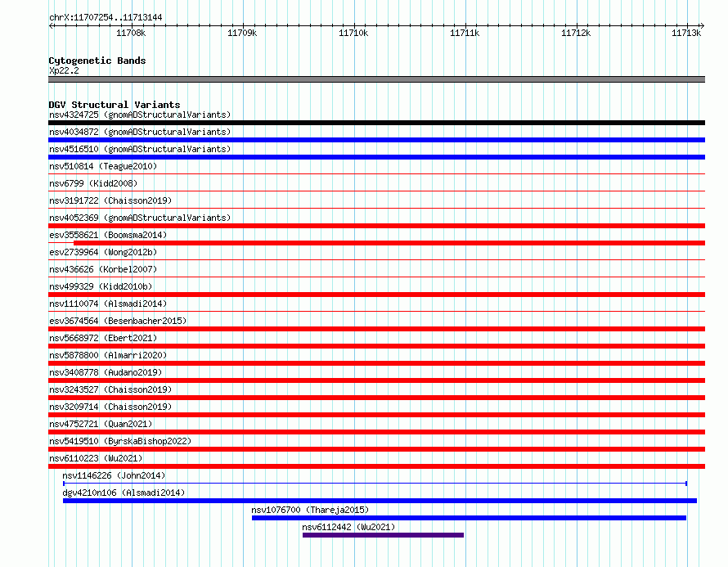
Task: Open variant nsv4752721 (Quan2021)
Action: pos(101,424)
